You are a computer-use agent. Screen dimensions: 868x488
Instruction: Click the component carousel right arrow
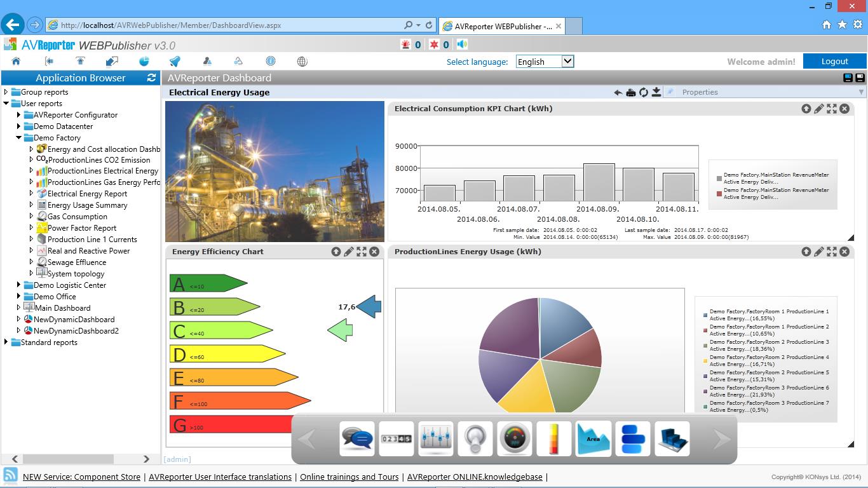[x=721, y=439]
